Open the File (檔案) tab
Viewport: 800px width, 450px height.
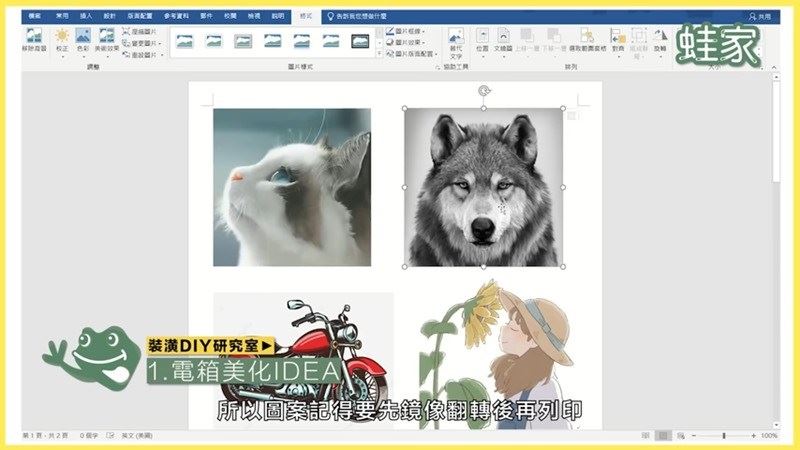click(35, 17)
